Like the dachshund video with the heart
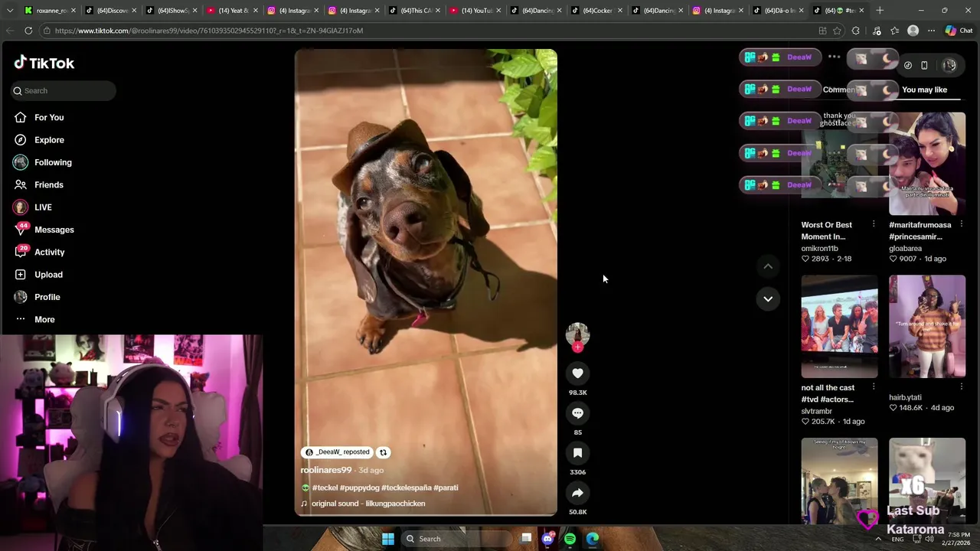Image resolution: width=980 pixels, height=551 pixels. 577,373
